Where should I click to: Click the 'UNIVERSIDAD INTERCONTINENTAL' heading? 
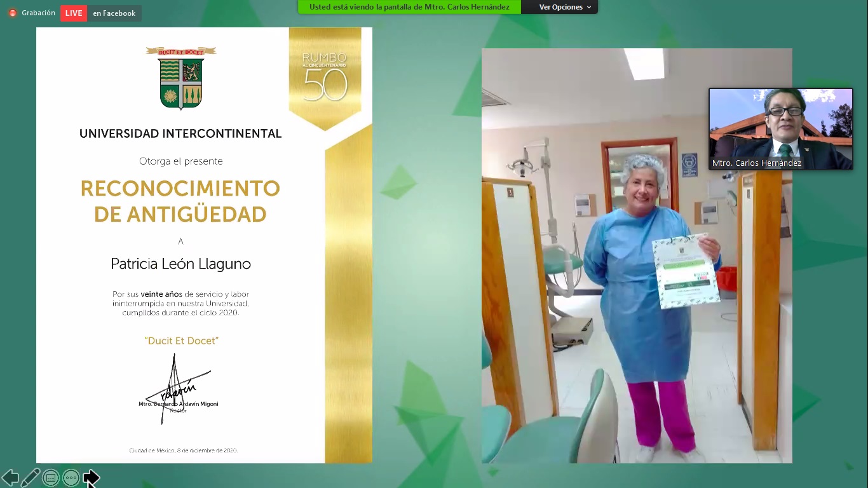pos(180,133)
